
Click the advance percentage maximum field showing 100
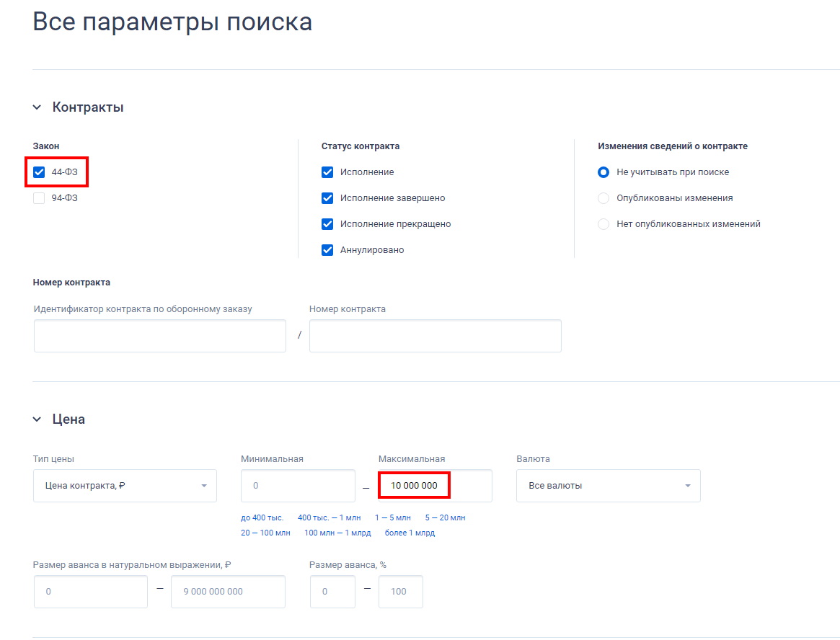click(x=400, y=591)
